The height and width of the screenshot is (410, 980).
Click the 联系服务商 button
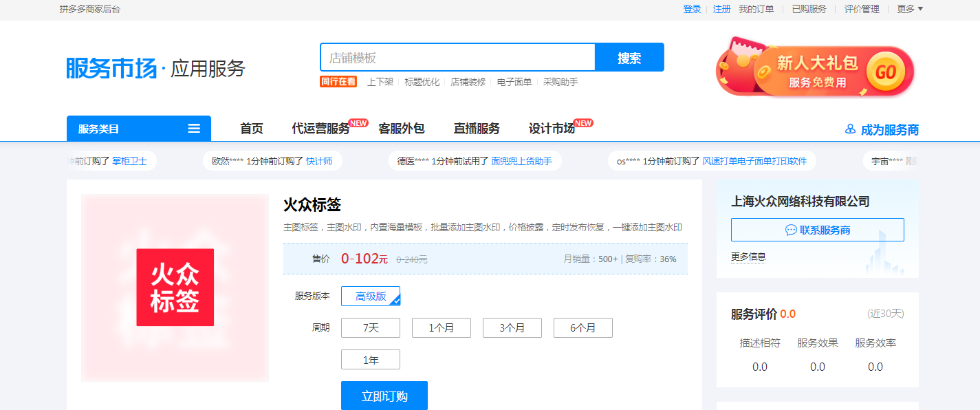click(818, 230)
